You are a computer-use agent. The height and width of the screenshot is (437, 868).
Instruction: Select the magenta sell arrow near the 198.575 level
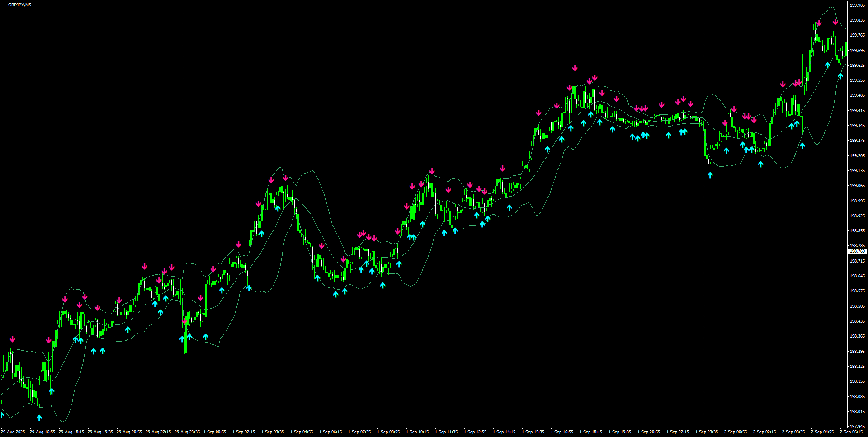tap(201, 297)
